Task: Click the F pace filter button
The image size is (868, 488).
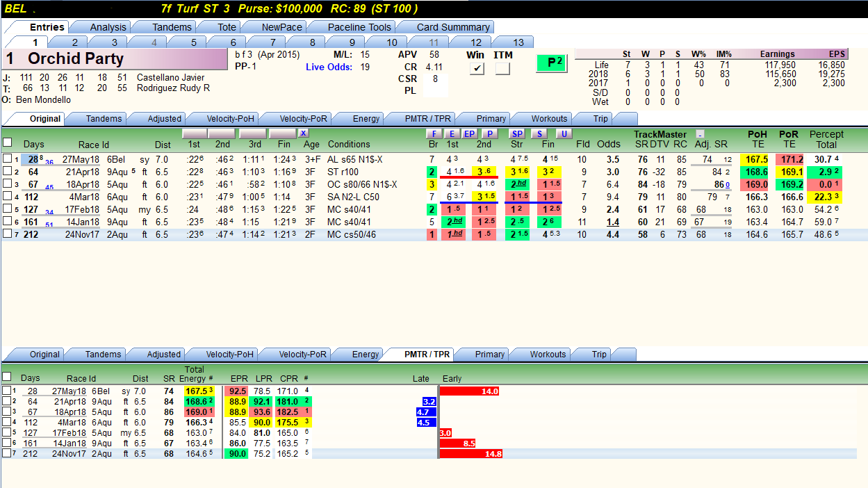Action: [x=434, y=133]
